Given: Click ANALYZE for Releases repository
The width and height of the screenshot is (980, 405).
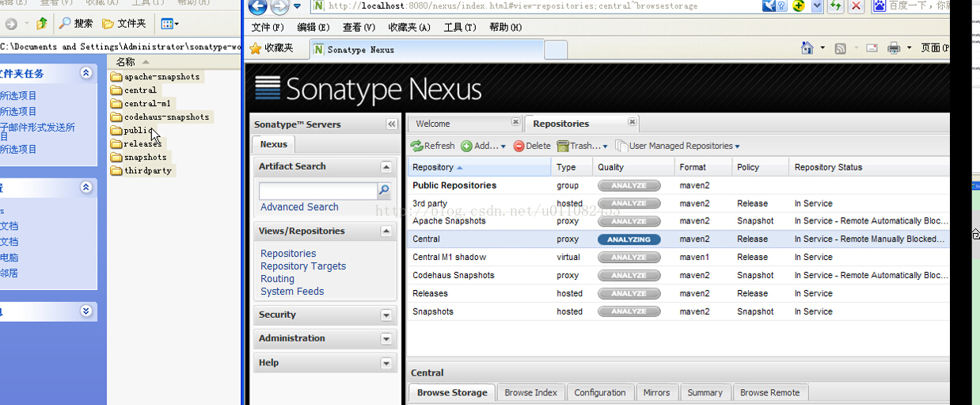Looking at the screenshot, I should [629, 293].
